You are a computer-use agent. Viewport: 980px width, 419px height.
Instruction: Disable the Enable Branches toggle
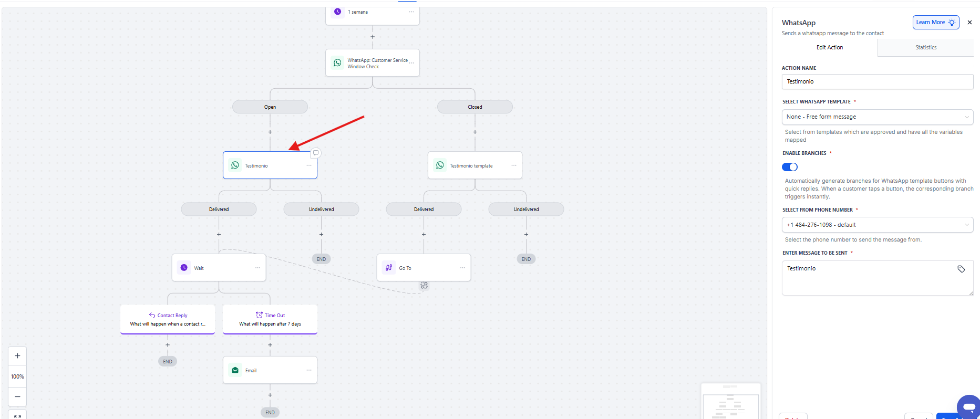click(790, 167)
